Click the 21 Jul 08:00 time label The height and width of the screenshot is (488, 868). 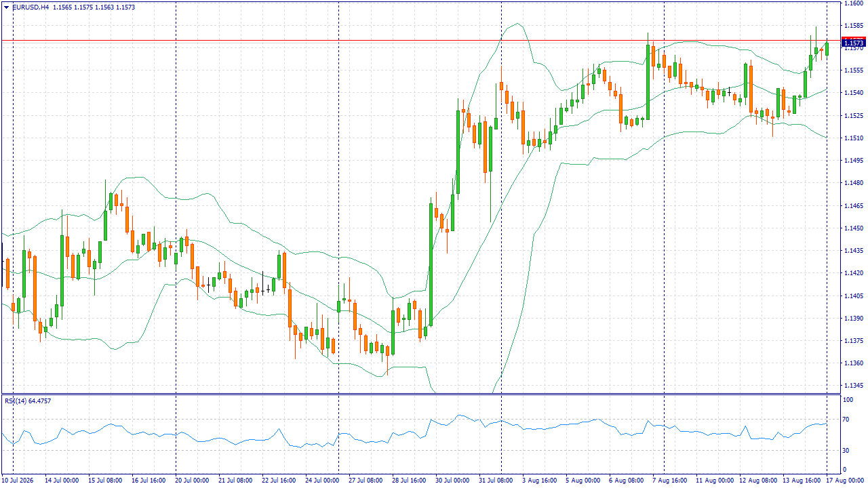pyautogui.click(x=235, y=481)
